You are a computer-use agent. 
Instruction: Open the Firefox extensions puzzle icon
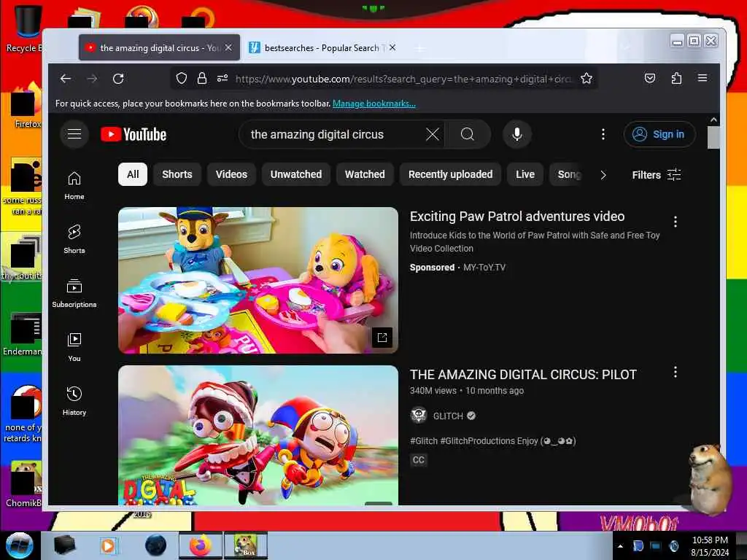[x=676, y=79]
